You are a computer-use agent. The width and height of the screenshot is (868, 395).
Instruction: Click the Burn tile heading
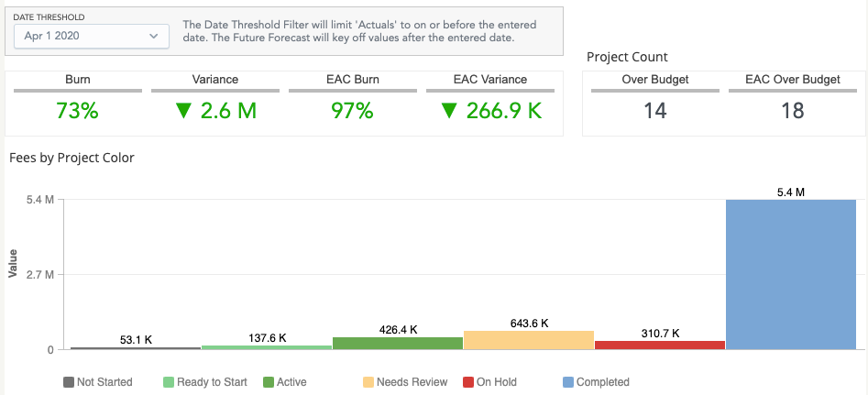coord(78,80)
